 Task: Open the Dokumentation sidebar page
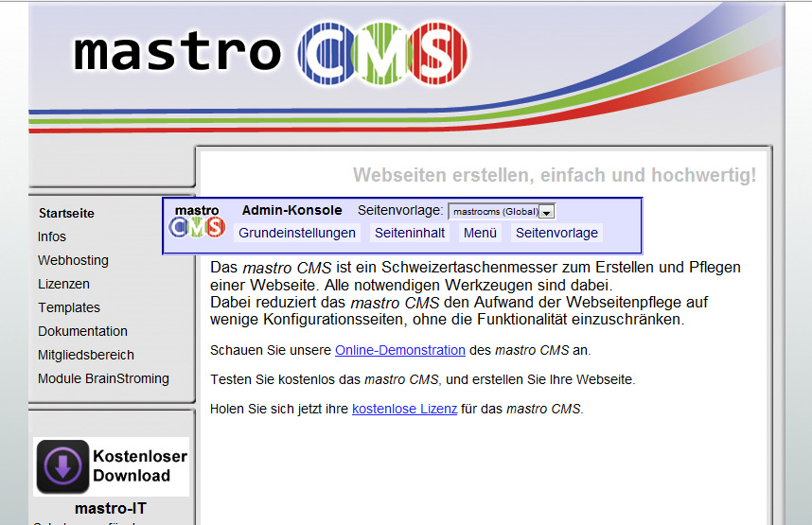pyautogui.click(x=82, y=331)
